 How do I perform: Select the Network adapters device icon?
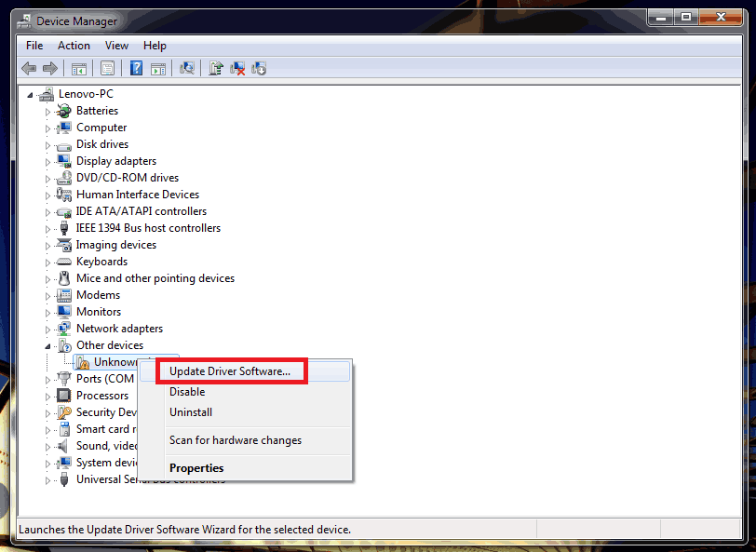tap(62, 328)
